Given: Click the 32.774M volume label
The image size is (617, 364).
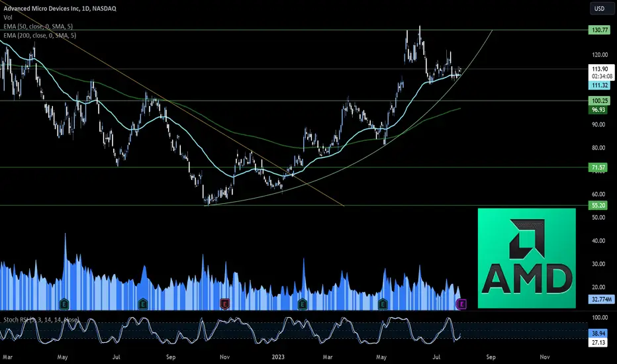Looking at the screenshot, I should [x=601, y=299].
